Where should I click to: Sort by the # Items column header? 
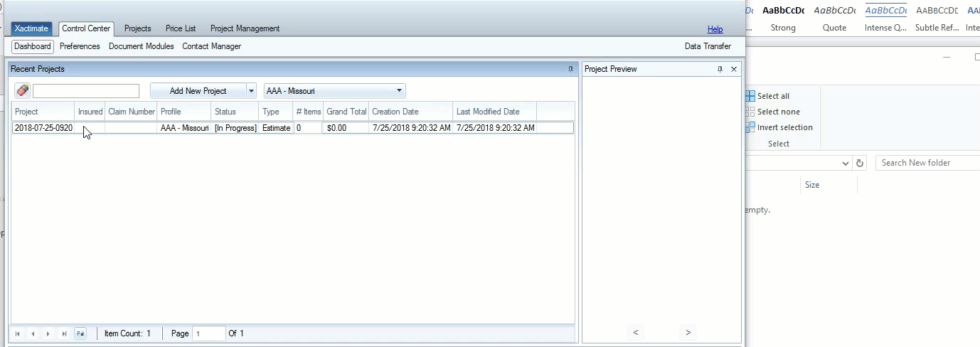point(308,112)
